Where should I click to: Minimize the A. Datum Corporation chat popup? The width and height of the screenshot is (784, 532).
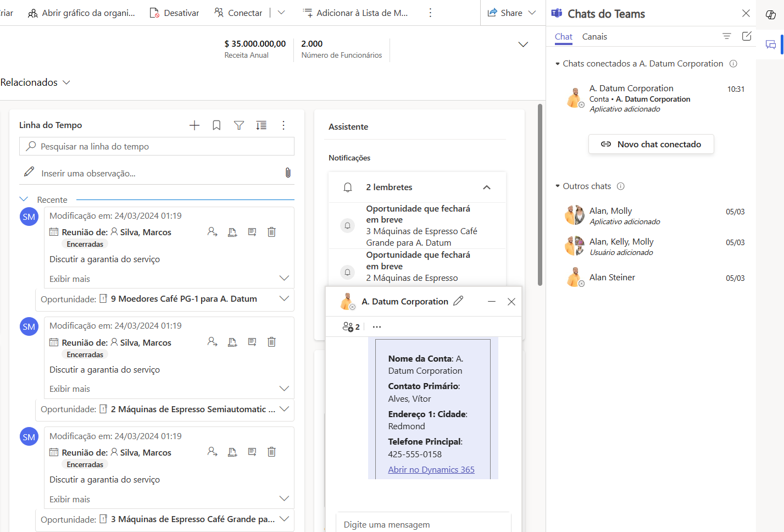click(x=492, y=301)
